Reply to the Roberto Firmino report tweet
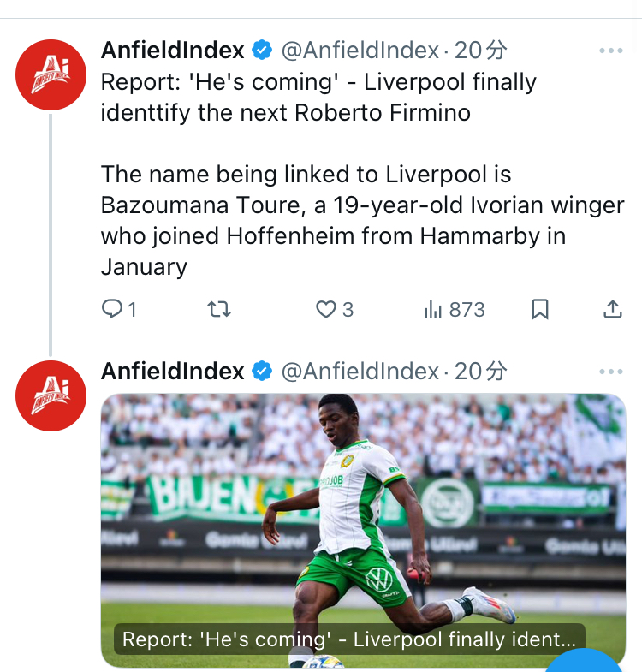The image size is (642, 672). (x=114, y=309)
